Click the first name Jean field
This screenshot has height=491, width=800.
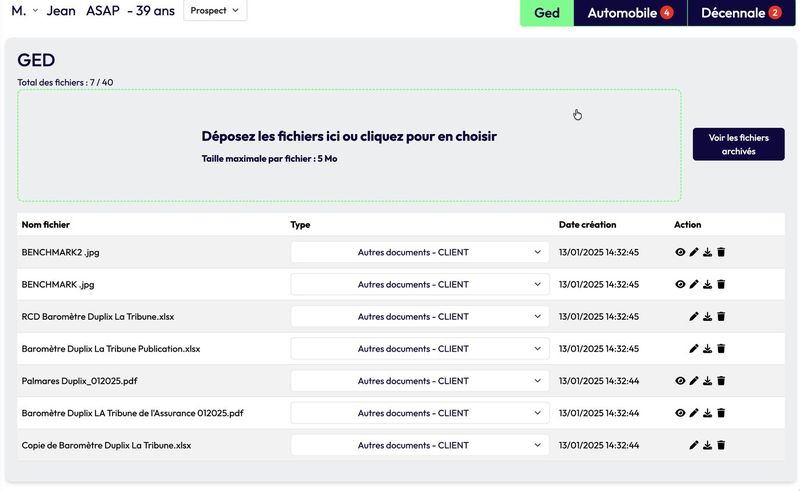pos(61,11)
